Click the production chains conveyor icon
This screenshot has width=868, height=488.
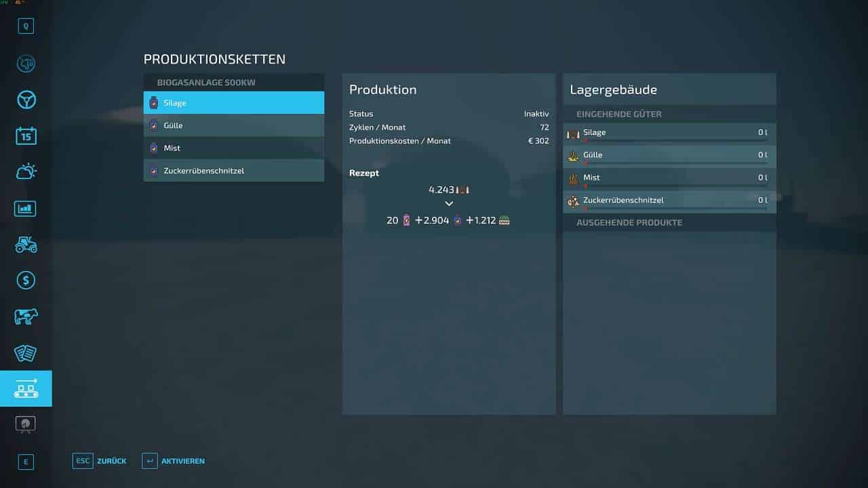click(x=26, y=388)
